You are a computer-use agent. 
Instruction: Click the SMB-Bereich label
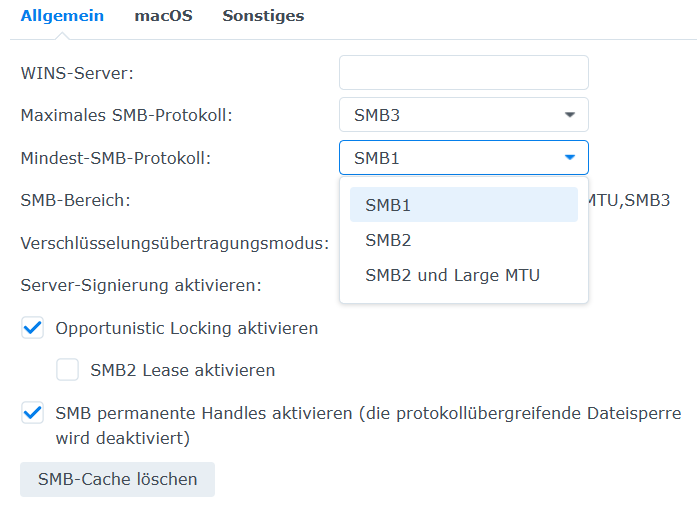pos(75,200)
